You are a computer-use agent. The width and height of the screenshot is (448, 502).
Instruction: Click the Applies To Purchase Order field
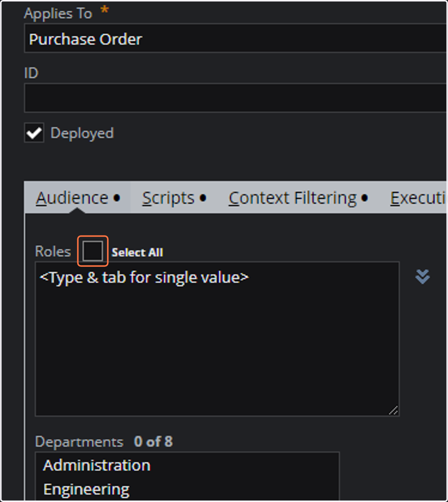(236, 38)
